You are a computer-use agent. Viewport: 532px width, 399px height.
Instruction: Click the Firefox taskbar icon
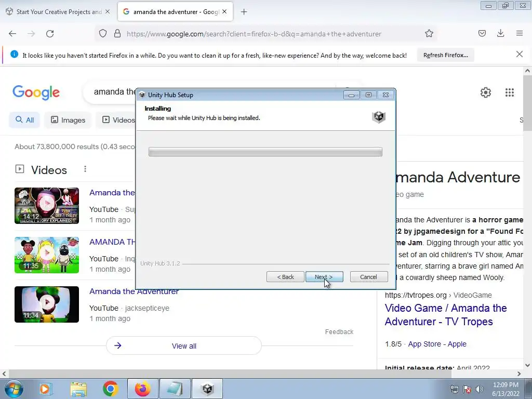142,389
